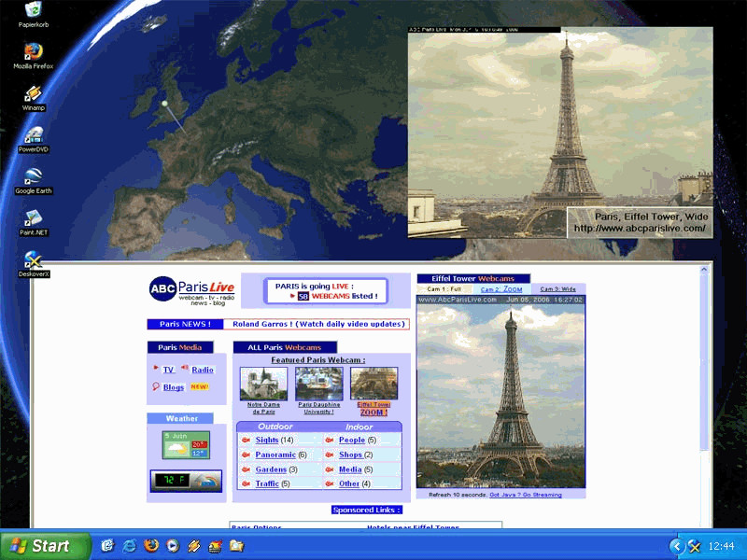Open the Blogs link
Screen dimensions: 747x560
(x=174, y=387)
